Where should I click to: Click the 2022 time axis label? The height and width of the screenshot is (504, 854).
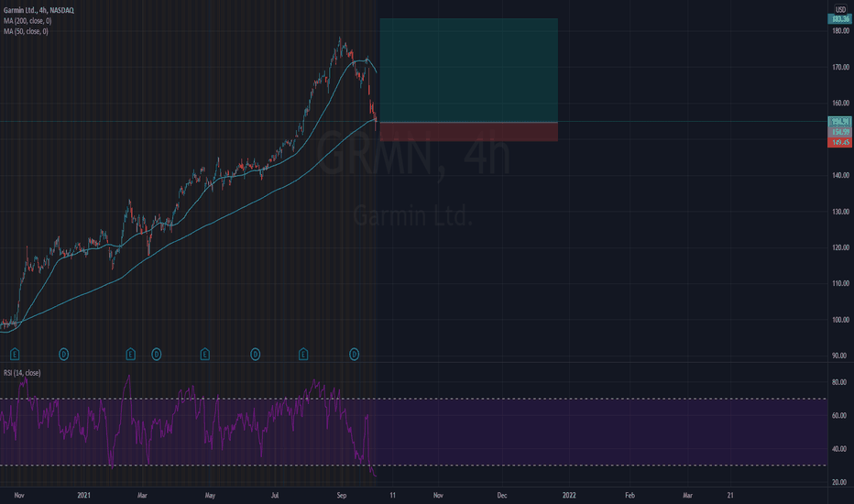(569, 495)
